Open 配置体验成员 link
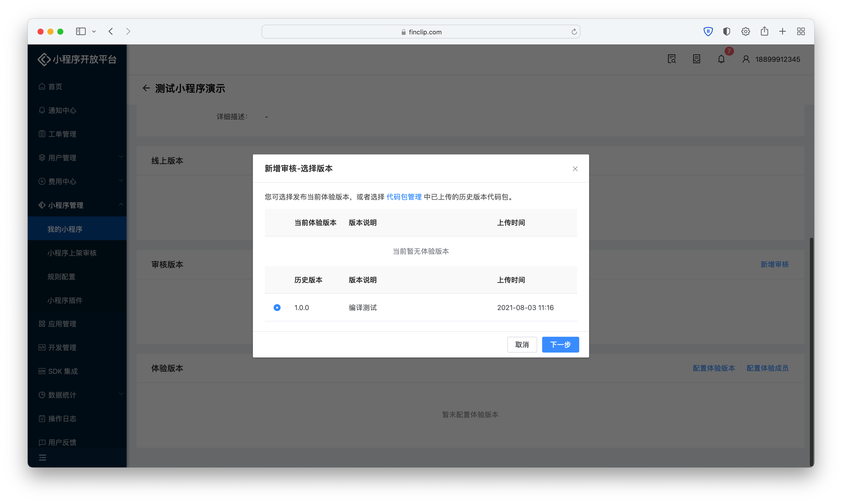 click(767, 368)
